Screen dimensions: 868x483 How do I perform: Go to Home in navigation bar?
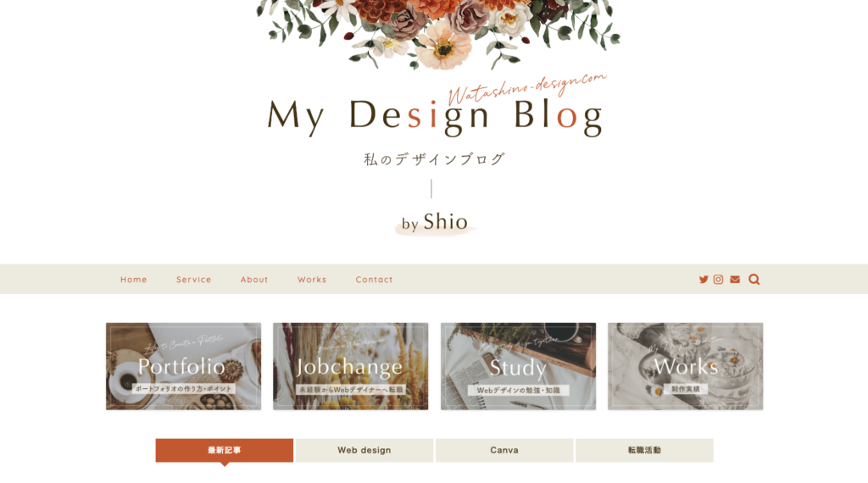(x=133, y=280)
